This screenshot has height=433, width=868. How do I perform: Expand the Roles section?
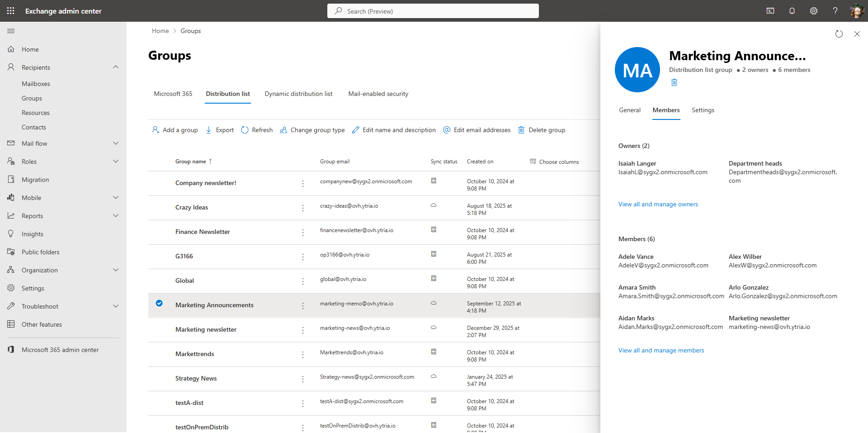click(116, 162)
